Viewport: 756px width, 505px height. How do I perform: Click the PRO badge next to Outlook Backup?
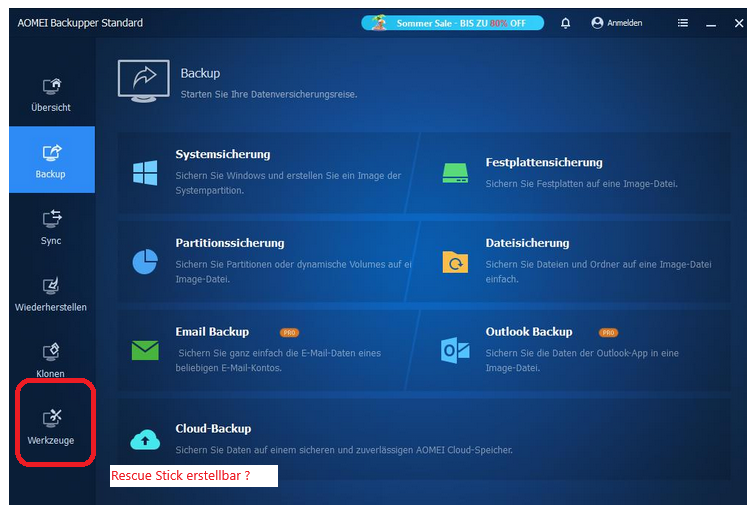(608, 333)
